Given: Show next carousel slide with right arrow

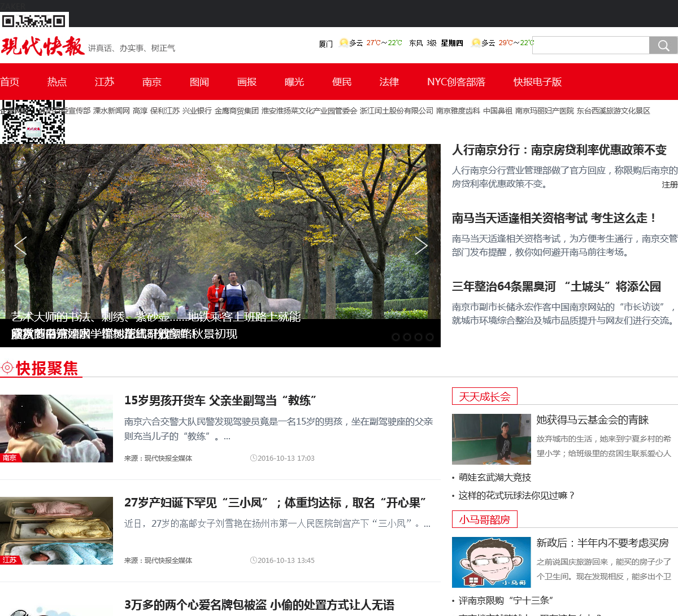Looking at the screenshot, I should click(x=421, y=246).
